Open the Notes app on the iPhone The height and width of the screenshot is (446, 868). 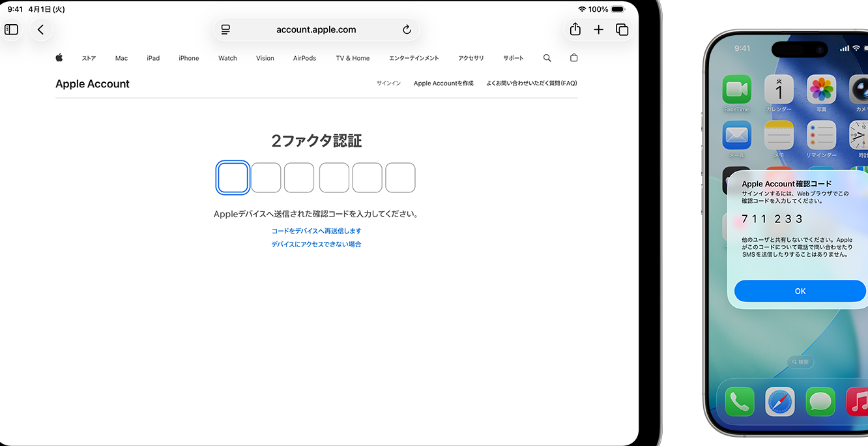pos(779,135)
